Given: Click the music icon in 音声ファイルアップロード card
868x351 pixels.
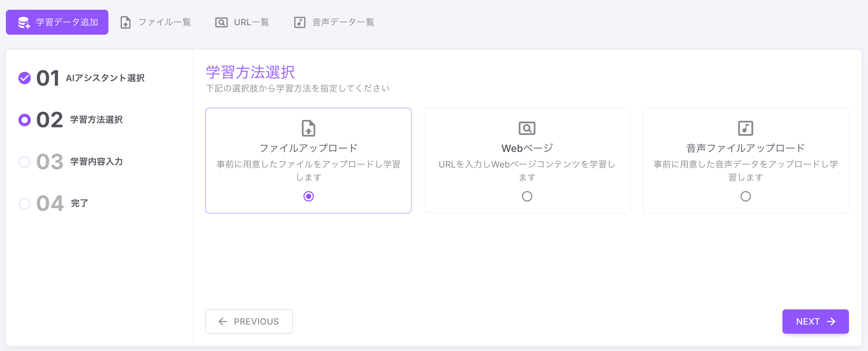Looking at the screenshot, I should pos(746,128).
